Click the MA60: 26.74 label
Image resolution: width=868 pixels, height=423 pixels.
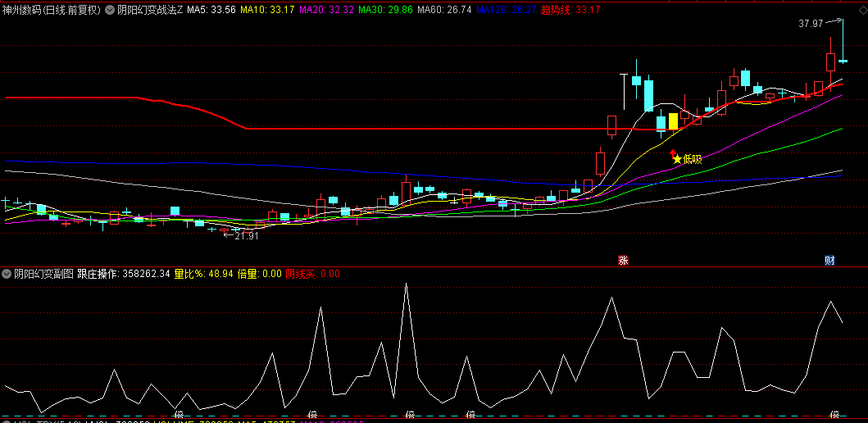pos(444,9)
